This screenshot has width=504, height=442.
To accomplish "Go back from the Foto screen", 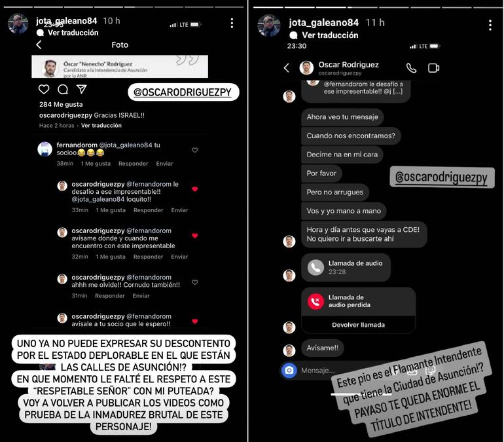I will coord(39,45).
